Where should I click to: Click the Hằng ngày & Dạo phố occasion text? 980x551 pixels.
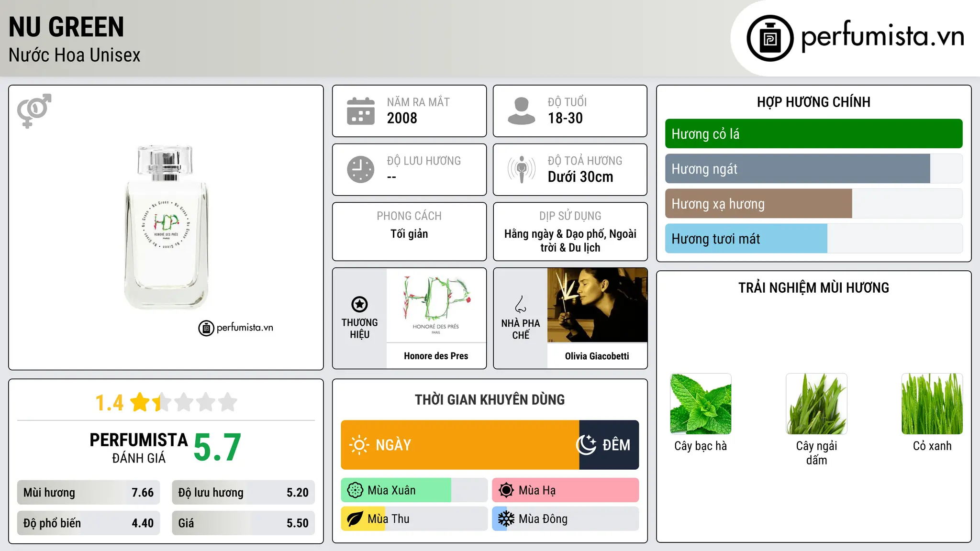click(x=570, y=241)
